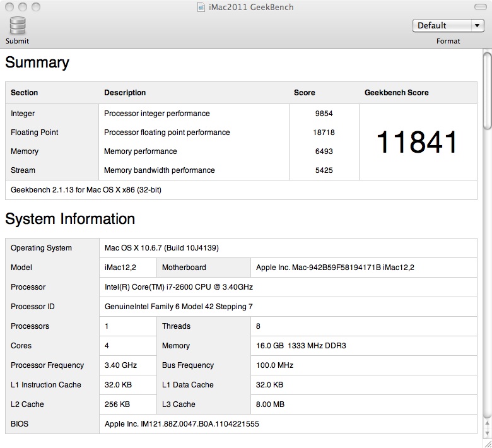This screenshot has width=492, height=448.
Task: Click the 'Section' column header
Action: tap(24, 93)
